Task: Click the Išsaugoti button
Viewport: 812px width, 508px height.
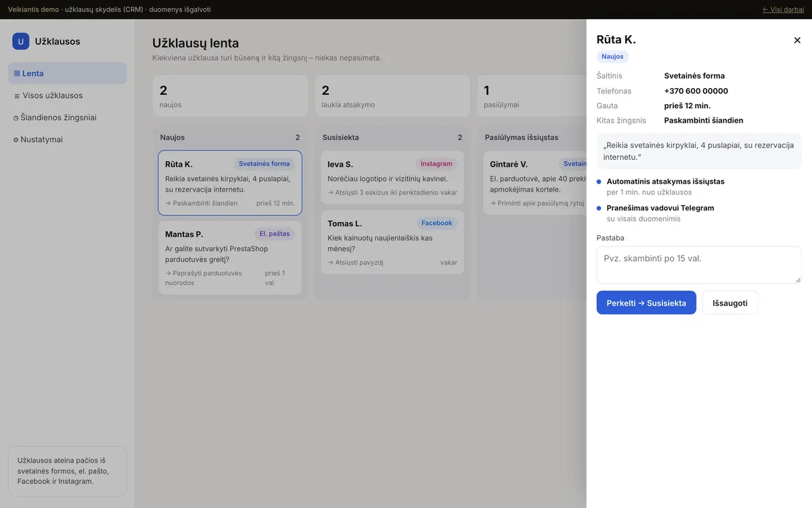Action: click(x=730, y=303)
